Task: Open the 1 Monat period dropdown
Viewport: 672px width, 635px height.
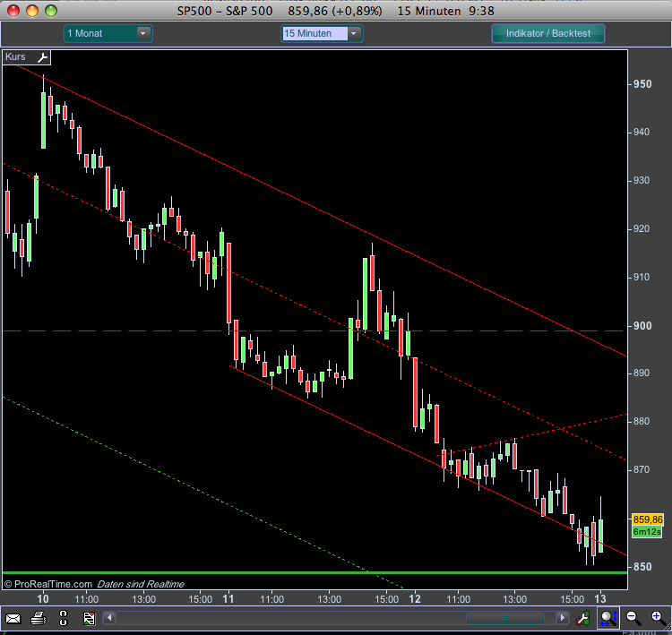Action: click(x=108, y=33)
